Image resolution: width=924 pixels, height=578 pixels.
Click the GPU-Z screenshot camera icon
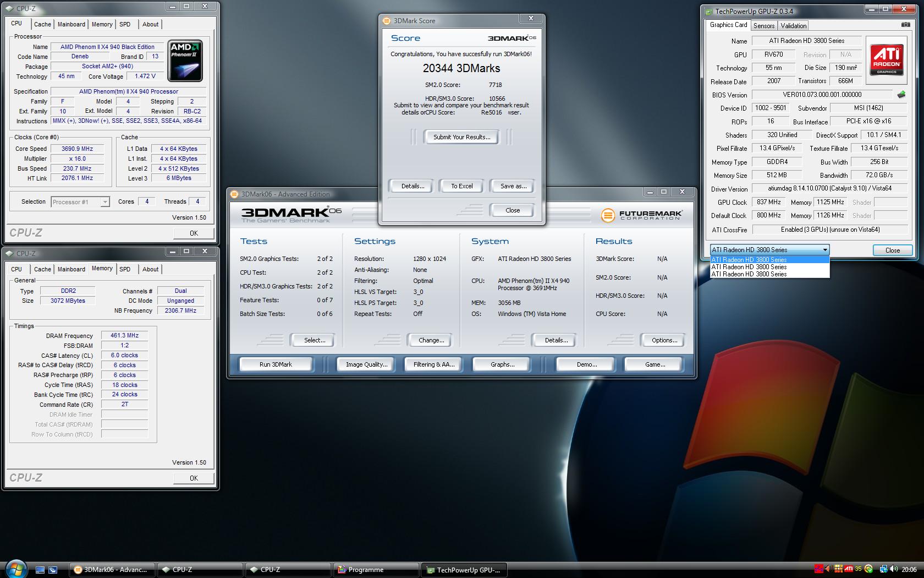click(905, 25)
